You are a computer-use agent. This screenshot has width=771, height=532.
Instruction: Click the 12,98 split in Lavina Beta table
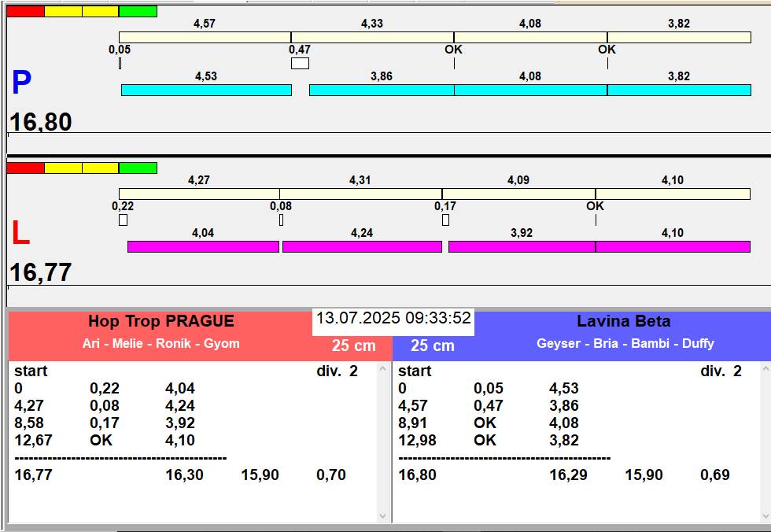click(417, 440)
